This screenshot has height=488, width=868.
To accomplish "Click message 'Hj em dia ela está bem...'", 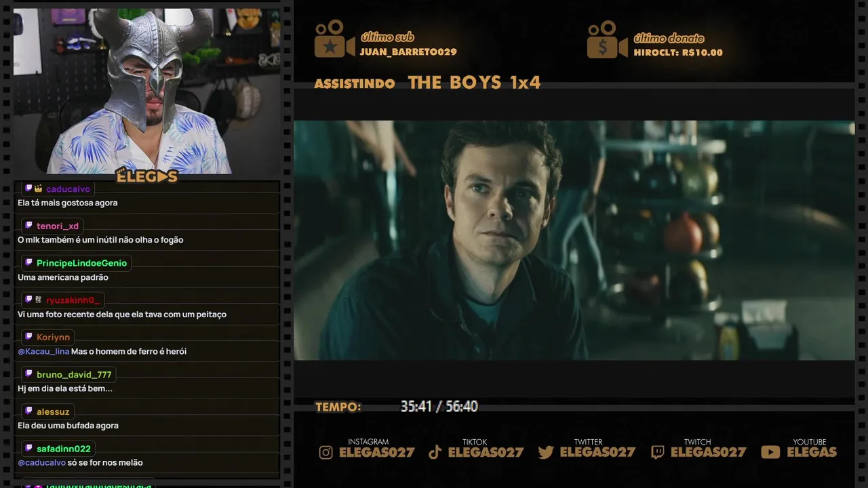I will (x=65, y=388).
